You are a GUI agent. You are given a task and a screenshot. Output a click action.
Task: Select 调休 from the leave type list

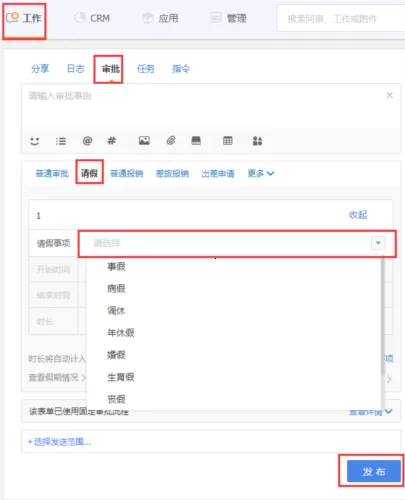point(116,311)
